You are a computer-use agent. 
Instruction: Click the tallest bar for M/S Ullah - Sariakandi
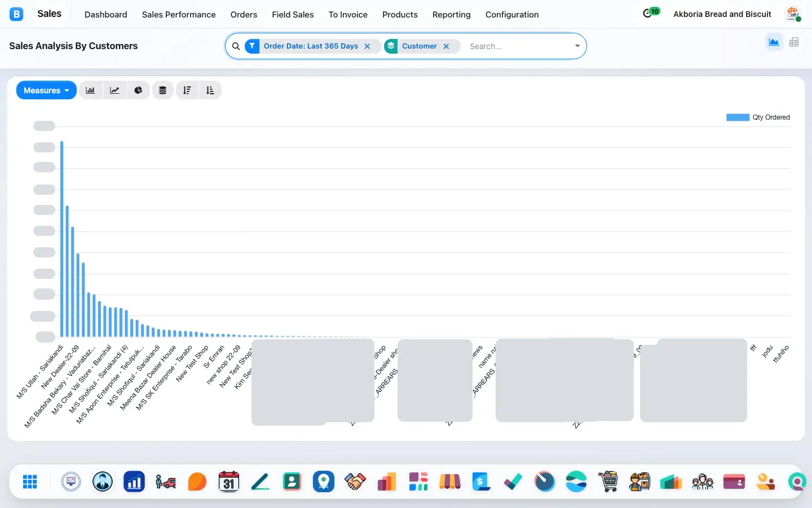point(62,239)
